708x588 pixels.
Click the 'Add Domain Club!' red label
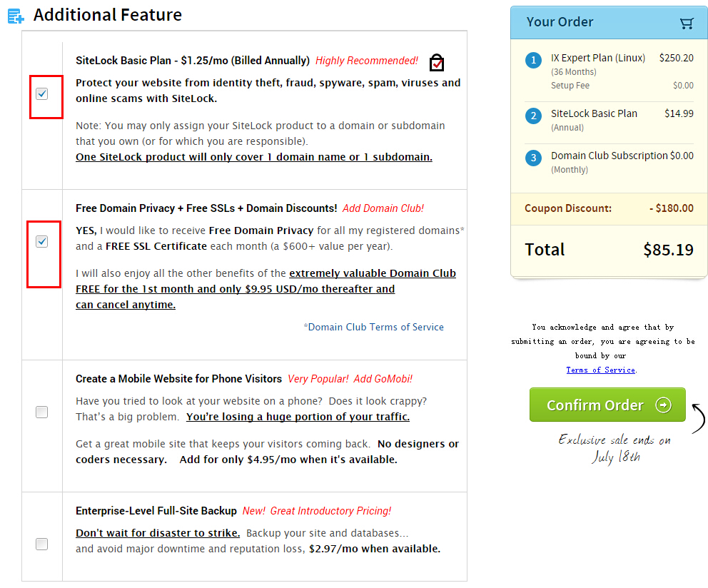tap(383, 208)
